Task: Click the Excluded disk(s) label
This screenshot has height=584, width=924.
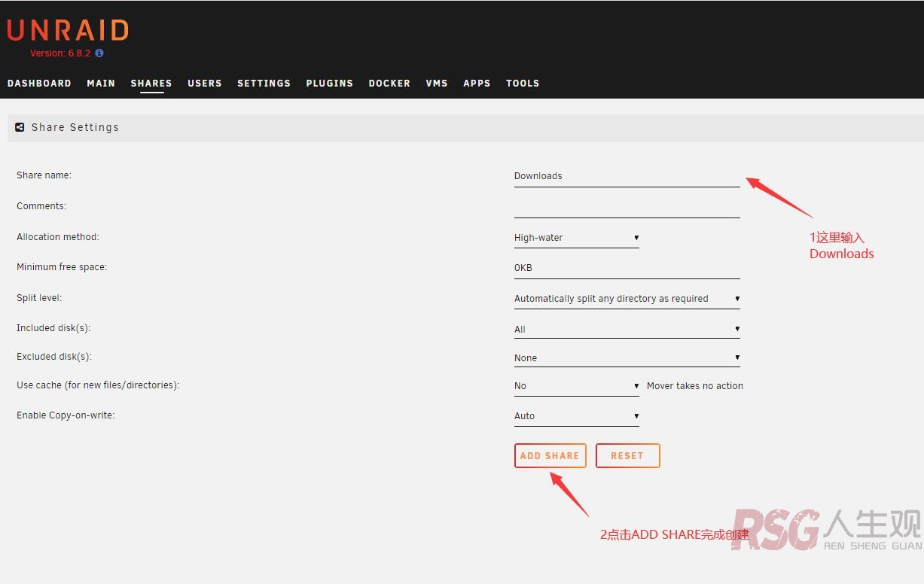Action: click(54, 357)
